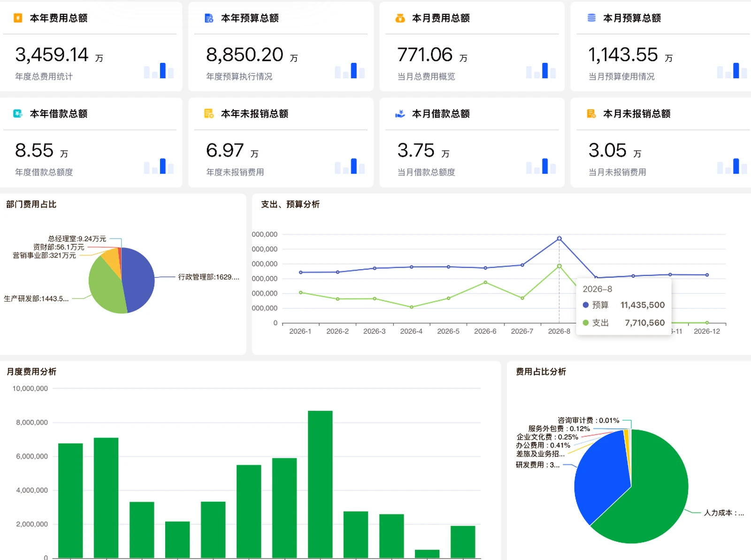The width and height of the screenshot is (751, 560).
Task: Click mini bar chart in 本年未报销总额 card
Action: point(350,166)
